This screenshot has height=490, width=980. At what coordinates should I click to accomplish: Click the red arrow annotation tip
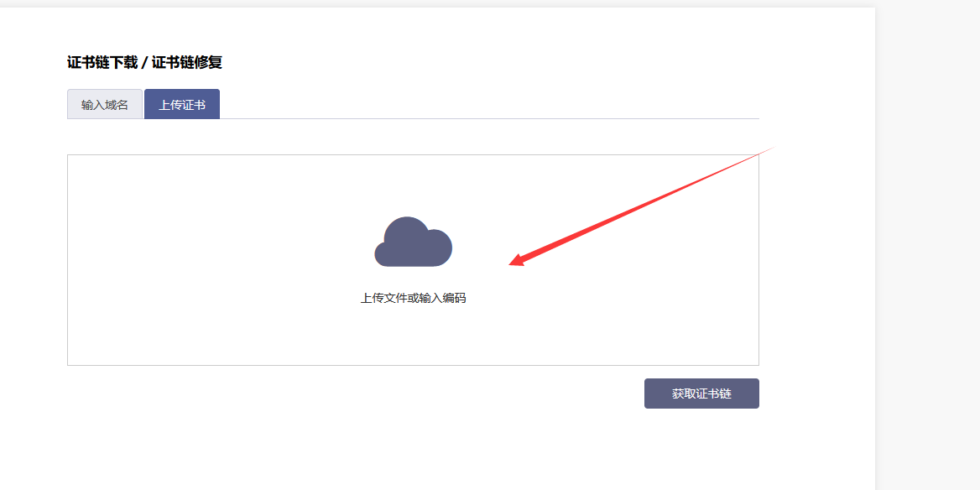513,263
